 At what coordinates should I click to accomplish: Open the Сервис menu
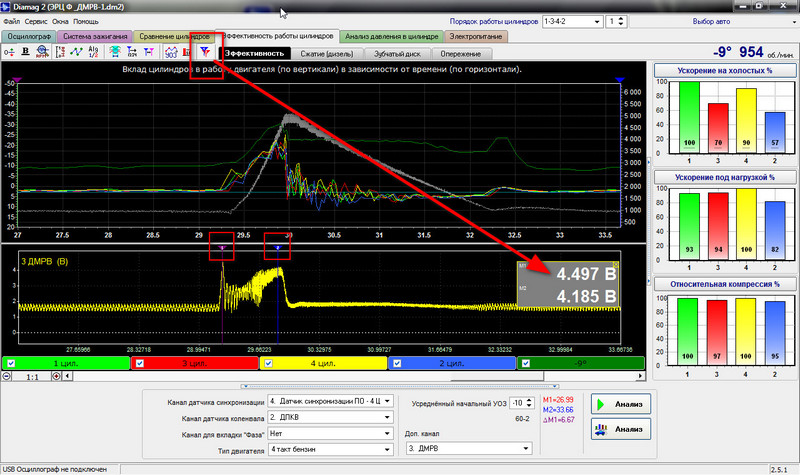tap(36, 21)
